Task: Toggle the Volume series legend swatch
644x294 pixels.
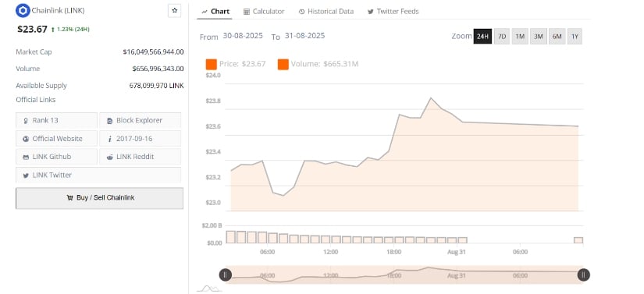Action: [x=283, y=65]
